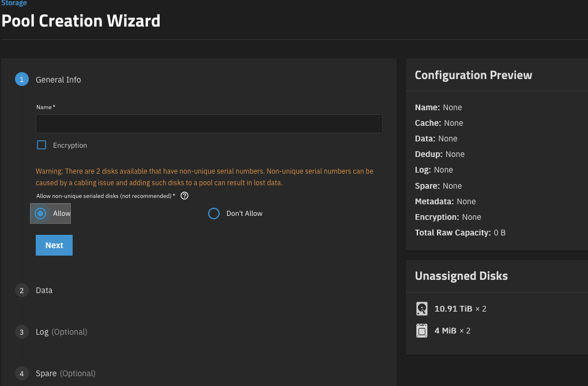
Task: Click the step 3 number icon
Action: pos(22,332)
